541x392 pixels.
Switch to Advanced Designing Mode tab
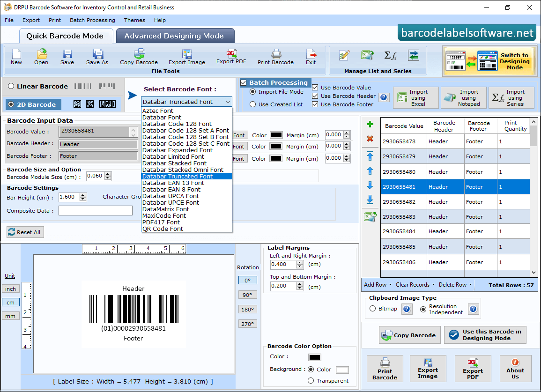(x=175, y=36)
